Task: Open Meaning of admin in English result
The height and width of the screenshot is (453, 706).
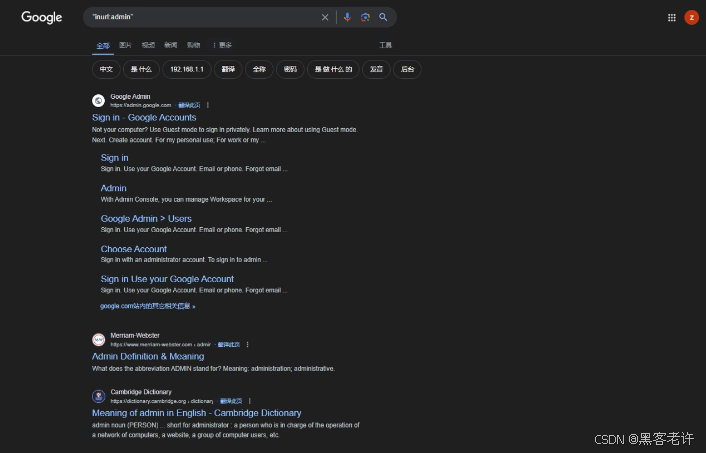Action: [197, 413]
